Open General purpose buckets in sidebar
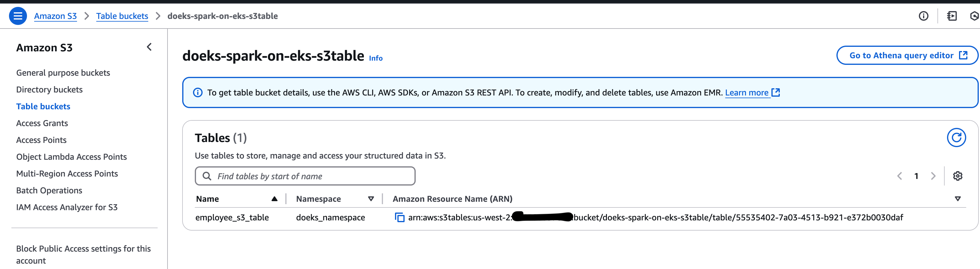The height and width of the screenshot is (269, 980). click(x=63, y=73)
